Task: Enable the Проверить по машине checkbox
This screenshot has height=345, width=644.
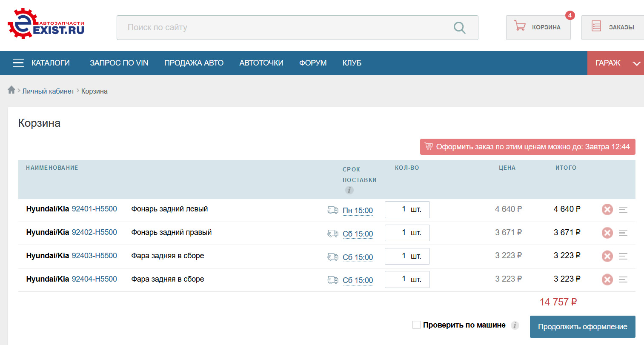Action: point(416,325)
